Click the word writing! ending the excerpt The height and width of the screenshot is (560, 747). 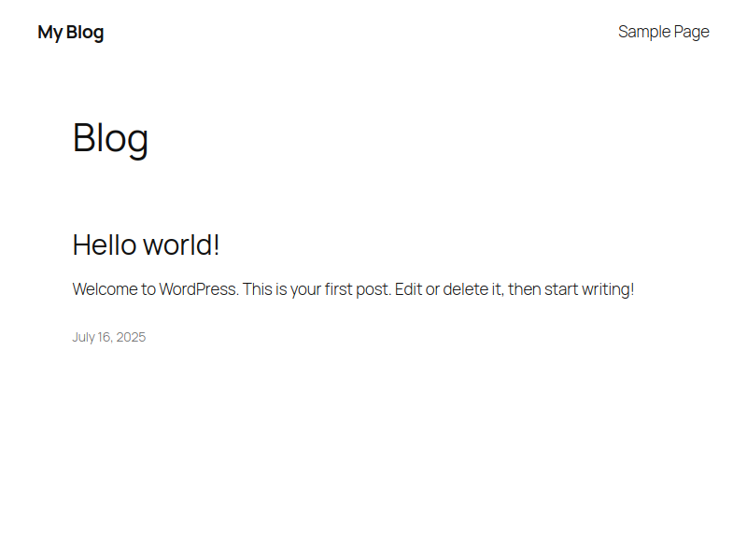(x=607, y=289)
